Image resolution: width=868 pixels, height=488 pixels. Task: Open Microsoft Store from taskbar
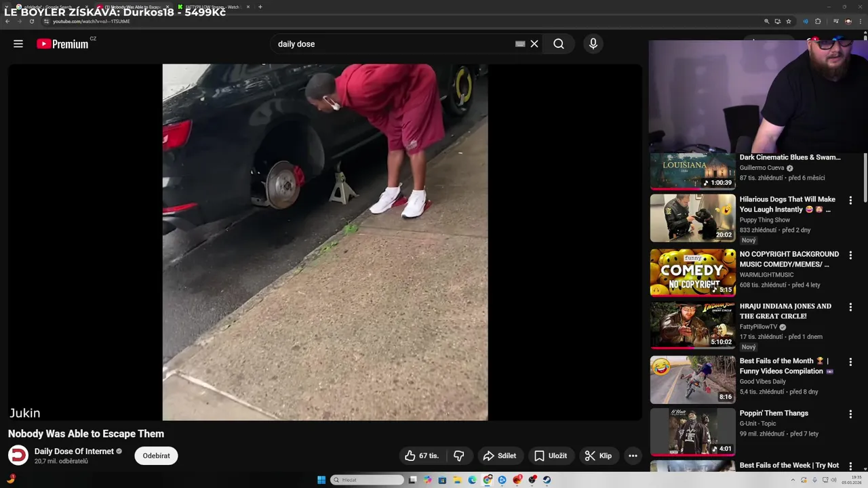click(x=442, y=480)
